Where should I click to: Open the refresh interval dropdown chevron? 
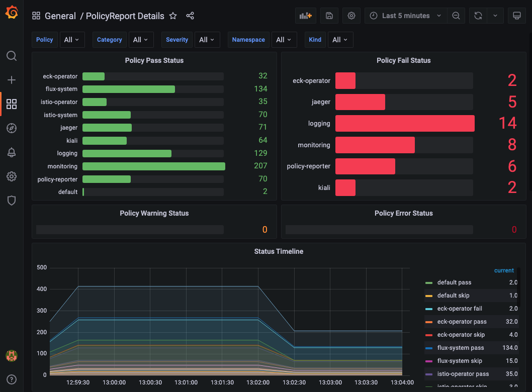(x=495, y=16)
